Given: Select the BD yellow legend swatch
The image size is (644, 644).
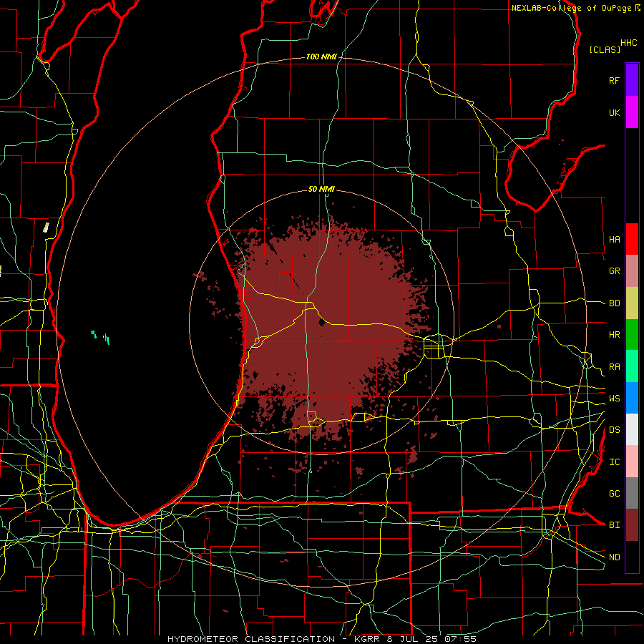Looking at the screenshot, I should (x=632, y=303).
